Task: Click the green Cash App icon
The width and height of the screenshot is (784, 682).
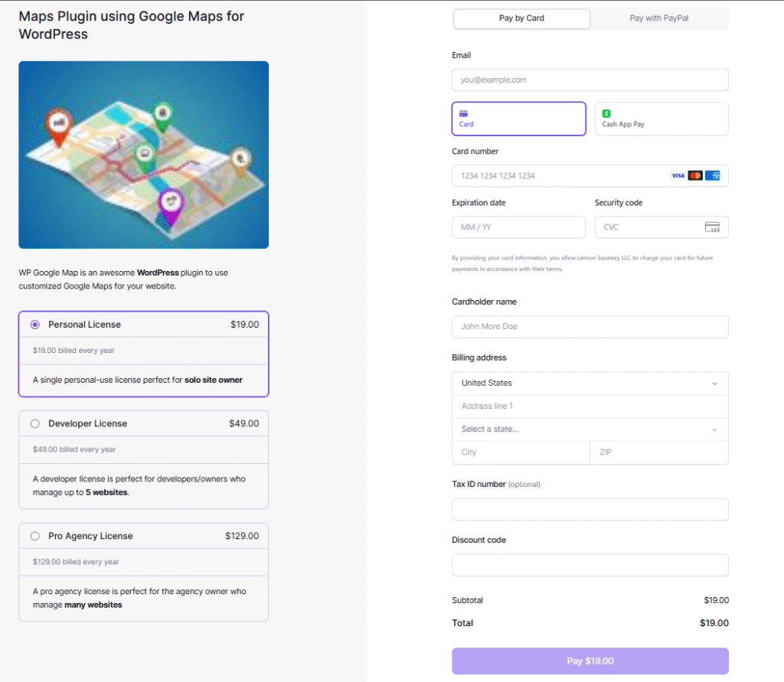Action: click(606, 113)
